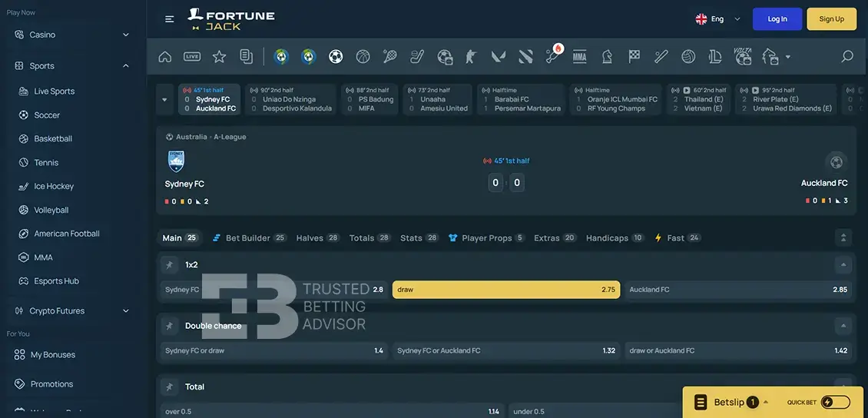
Task: Select the basketball icon in the sports bar
Action: tap(363, 56)
